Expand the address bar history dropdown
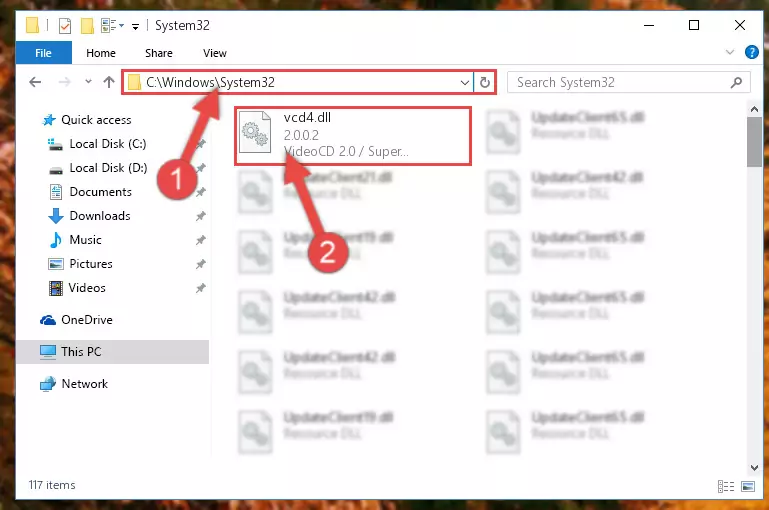The width and height of the screenshot is (769, 510). click(464, 82)
